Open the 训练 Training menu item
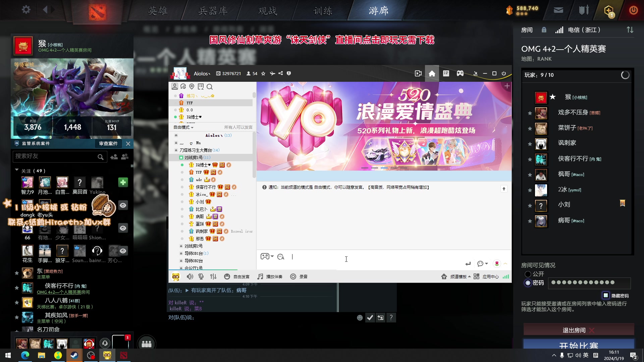 coord(323,10)
